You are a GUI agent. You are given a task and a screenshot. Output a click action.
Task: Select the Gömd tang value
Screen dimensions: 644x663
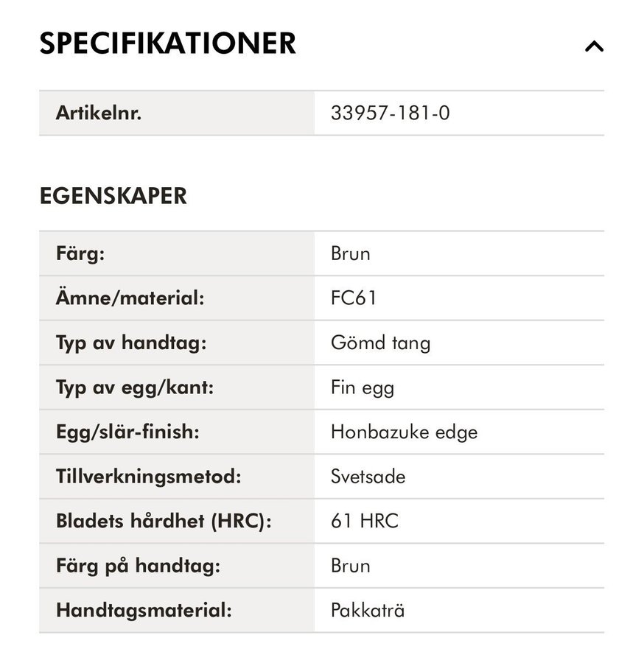click(x=380, y=343)
